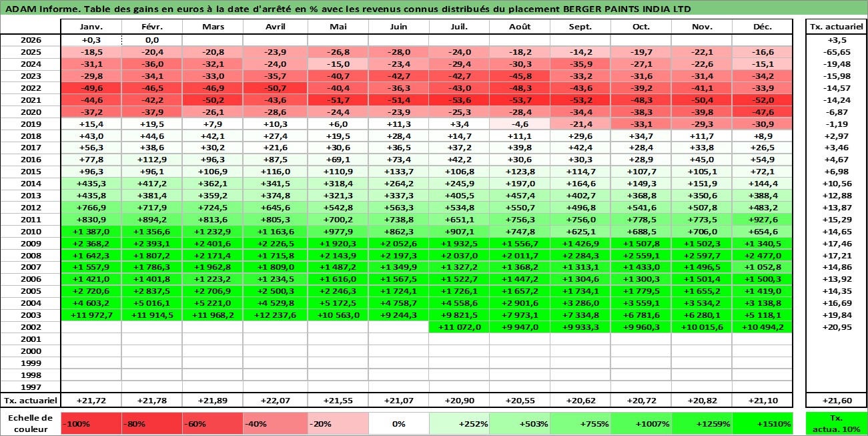
Task: Click the -53,7 cell in 2021
Action: coord(519,99)
